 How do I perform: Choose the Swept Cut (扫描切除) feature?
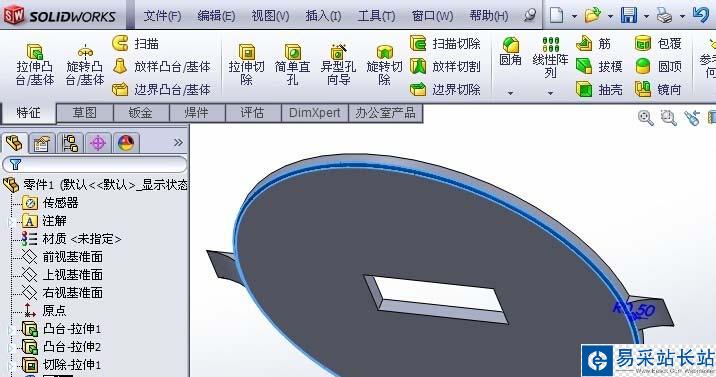[x=445, y=43]
